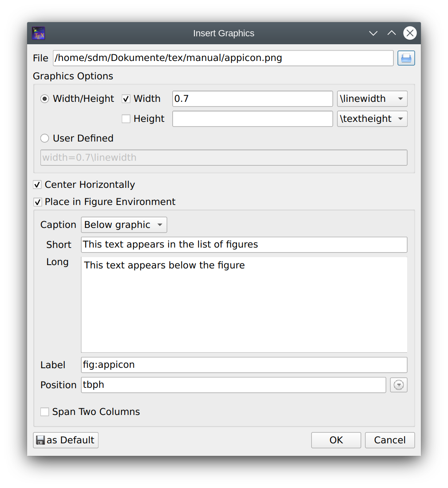This screenshot has height=488, width=448.
Task: Expand the Caption placement dropdown
Action: click(124, 225)
